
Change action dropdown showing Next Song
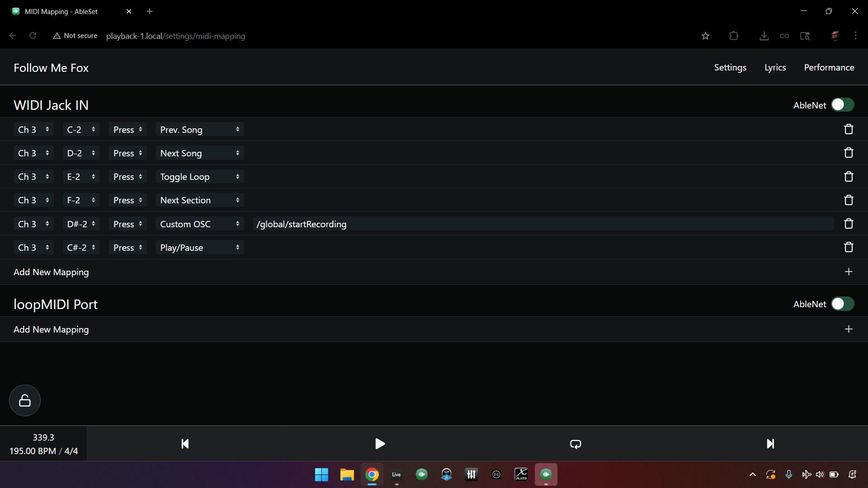pyautogui.click(x=200, y=153)
